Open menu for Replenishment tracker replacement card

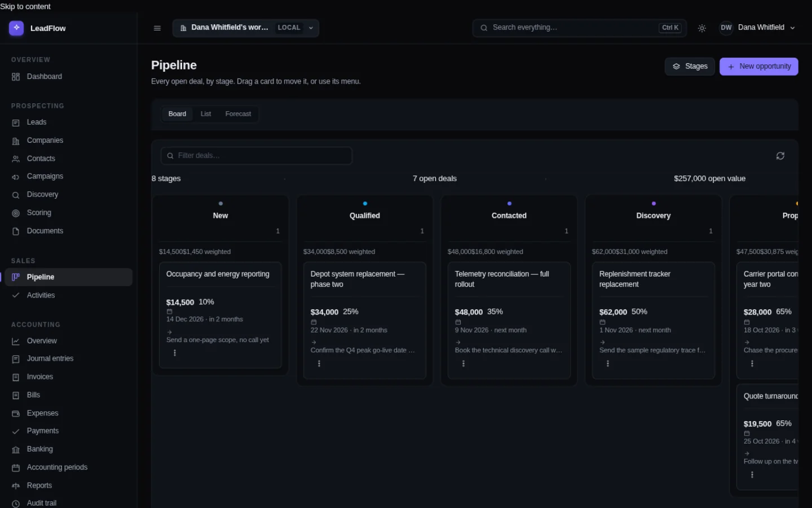click(608, 364)
